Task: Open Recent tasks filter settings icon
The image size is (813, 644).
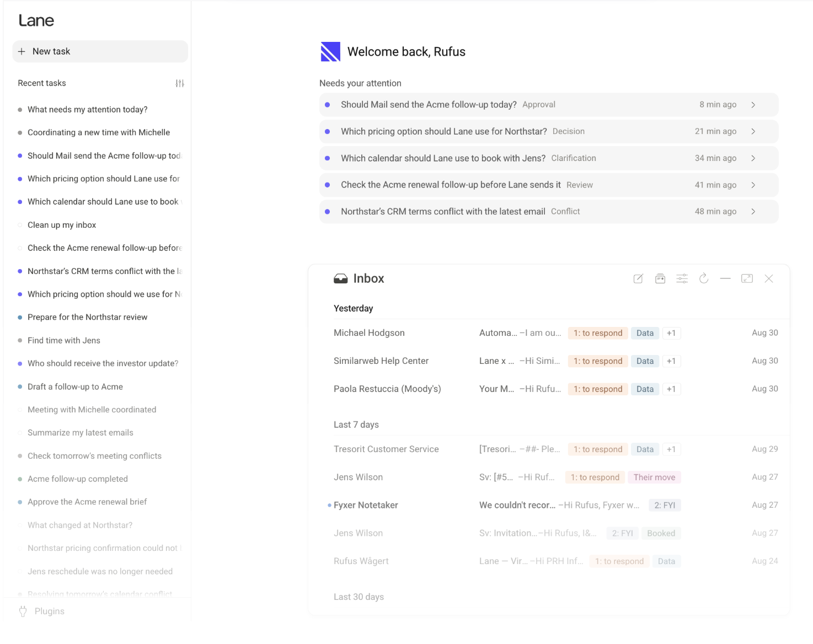Action: tap(180, 83)
